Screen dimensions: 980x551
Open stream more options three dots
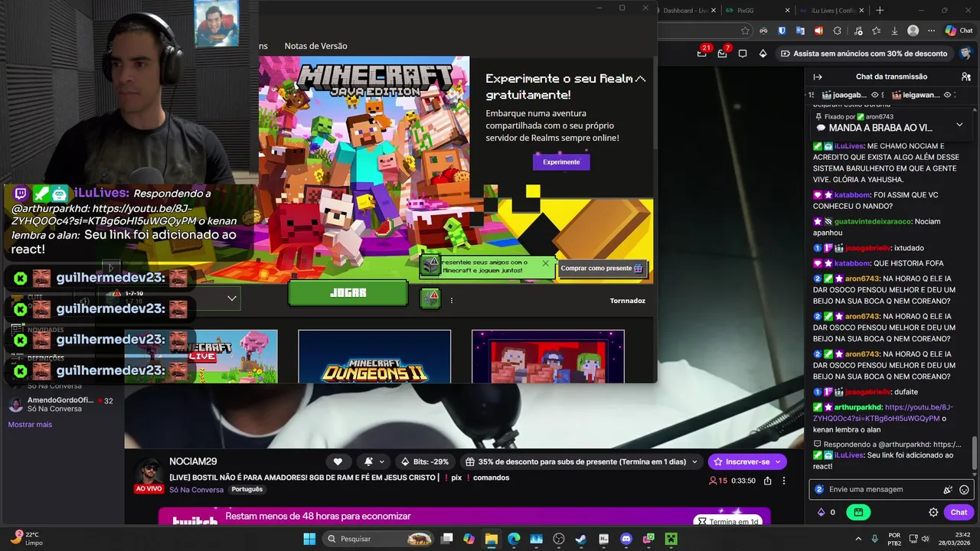point(783,481)
